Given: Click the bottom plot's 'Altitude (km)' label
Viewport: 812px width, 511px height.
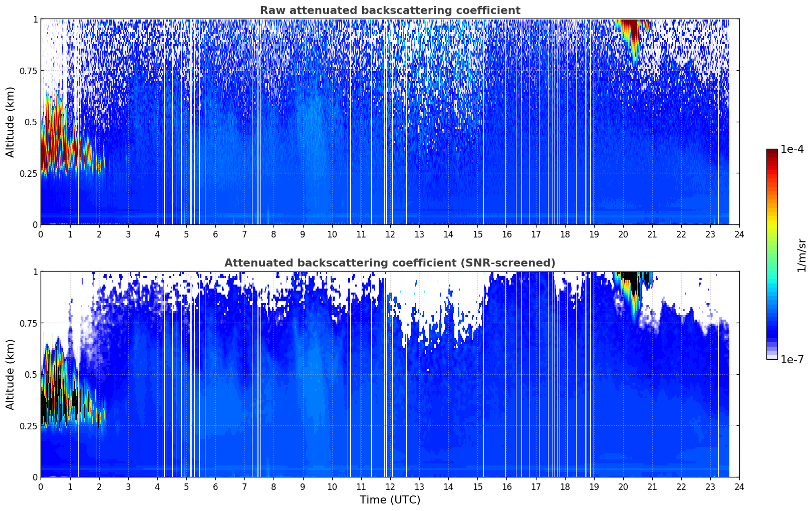Looking at the screenshot, I should (x=11, y=374).
